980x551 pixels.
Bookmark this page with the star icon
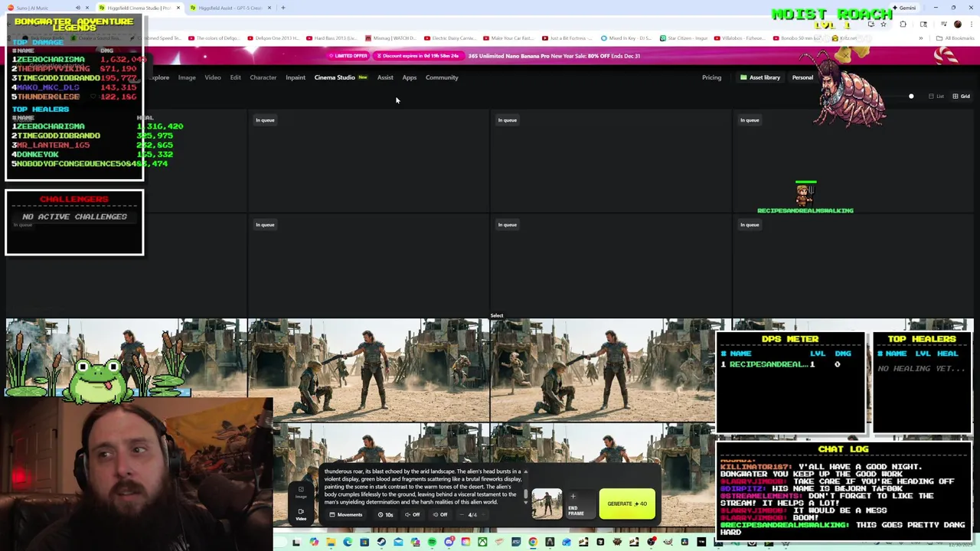[884, 24]
